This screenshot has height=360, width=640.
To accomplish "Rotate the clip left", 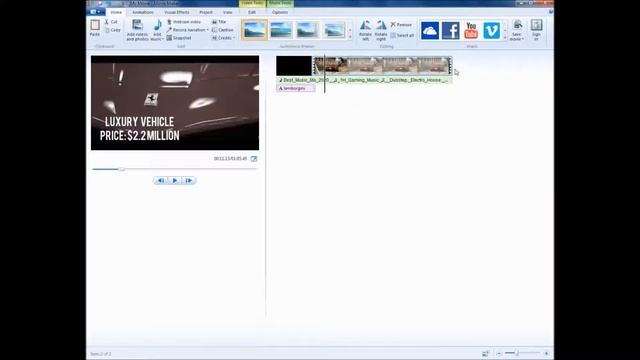I will coord(365,30).
